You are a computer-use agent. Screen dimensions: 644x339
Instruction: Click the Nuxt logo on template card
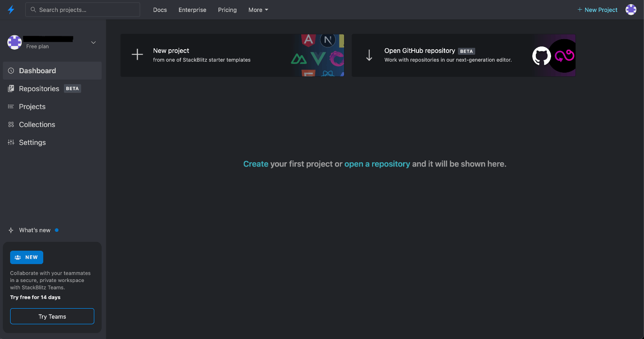pos(299,59)
